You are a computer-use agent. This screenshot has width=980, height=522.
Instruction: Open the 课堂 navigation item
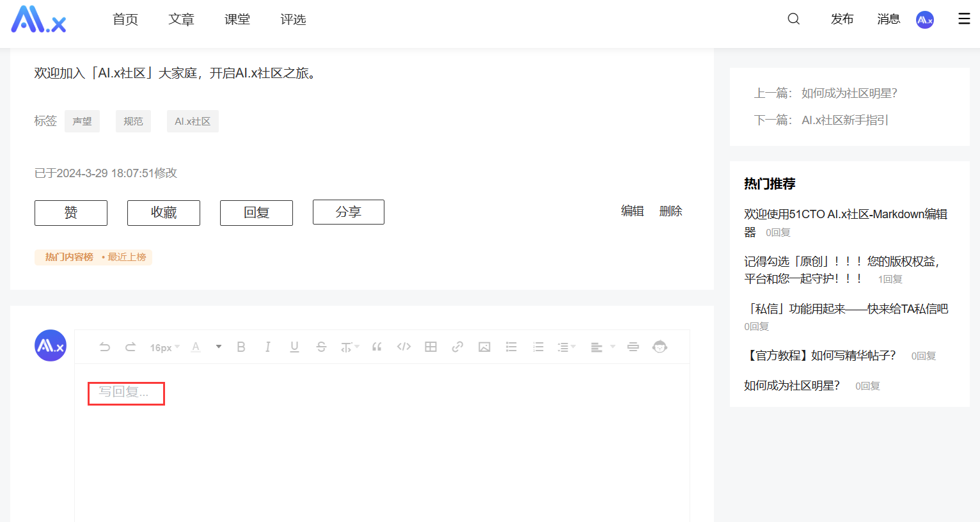237,19
